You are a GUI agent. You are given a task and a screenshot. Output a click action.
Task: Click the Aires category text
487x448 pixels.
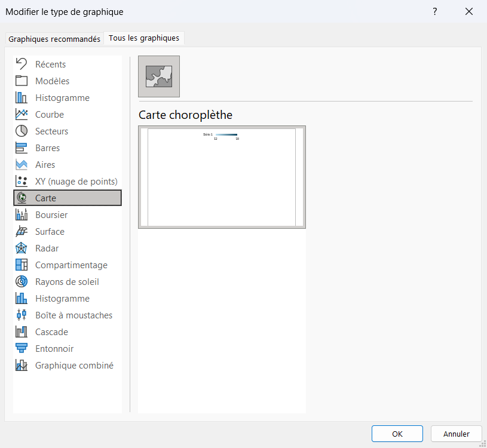click(x=45, y=165)
